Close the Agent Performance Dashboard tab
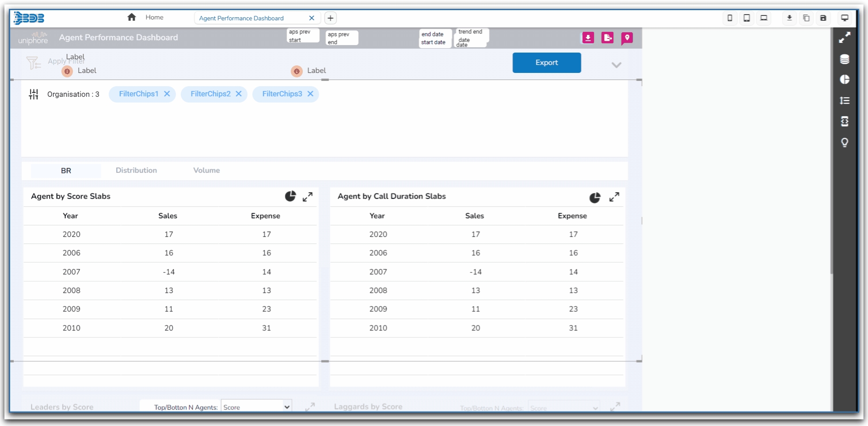Viewport: 868px width, 426px height. (x=312, y=18)
